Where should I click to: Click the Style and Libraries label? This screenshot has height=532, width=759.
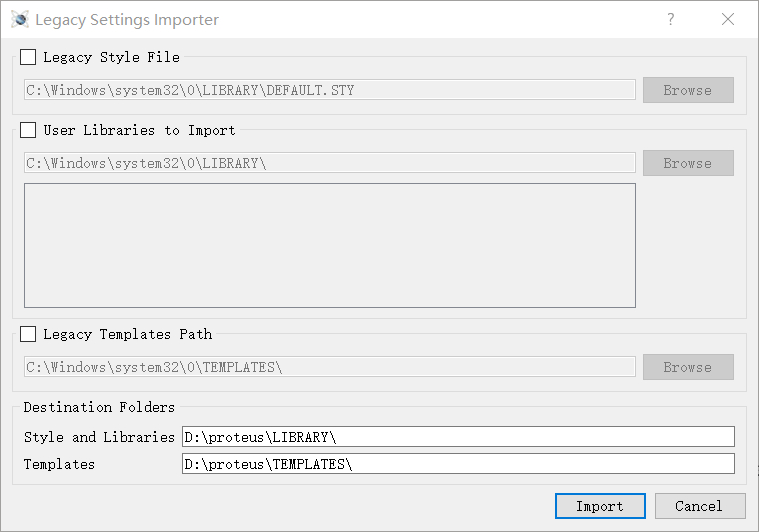[x=99, y=437]
